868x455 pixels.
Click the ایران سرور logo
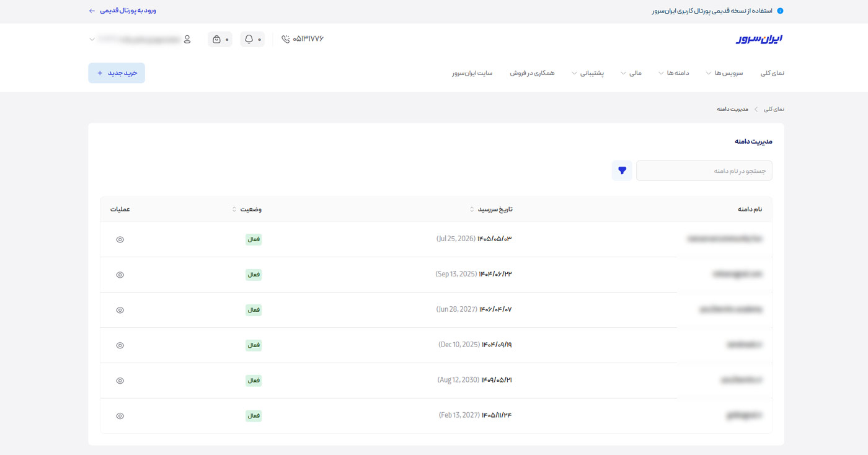(x=759, y=39)
